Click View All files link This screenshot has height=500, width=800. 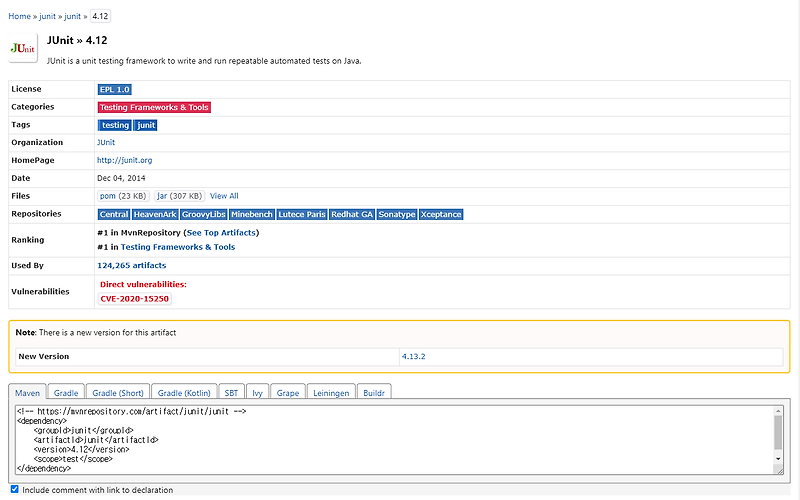(224, 196)
